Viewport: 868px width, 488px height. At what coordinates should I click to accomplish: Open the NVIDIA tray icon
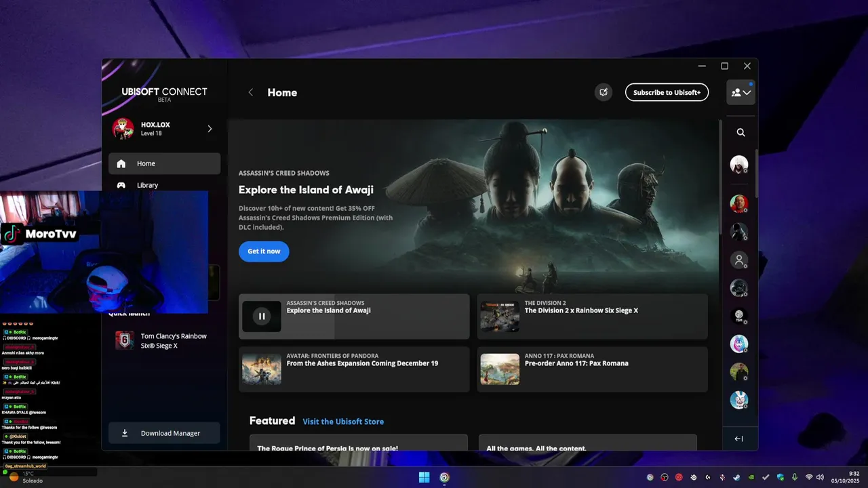point(751,477)
